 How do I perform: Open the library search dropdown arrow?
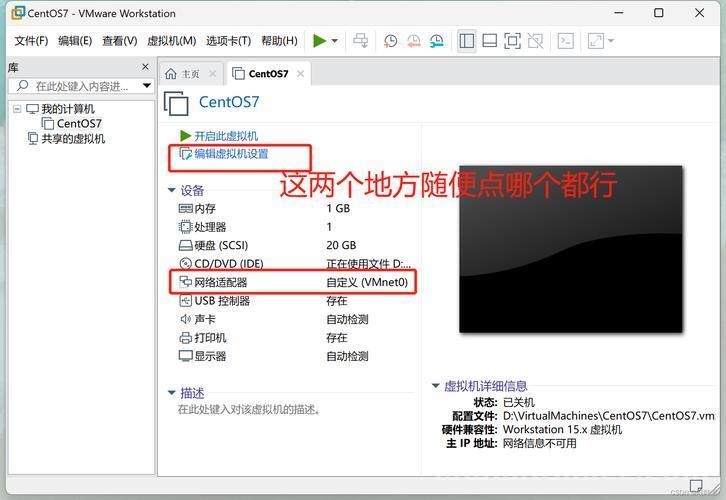tap(147, 86)
